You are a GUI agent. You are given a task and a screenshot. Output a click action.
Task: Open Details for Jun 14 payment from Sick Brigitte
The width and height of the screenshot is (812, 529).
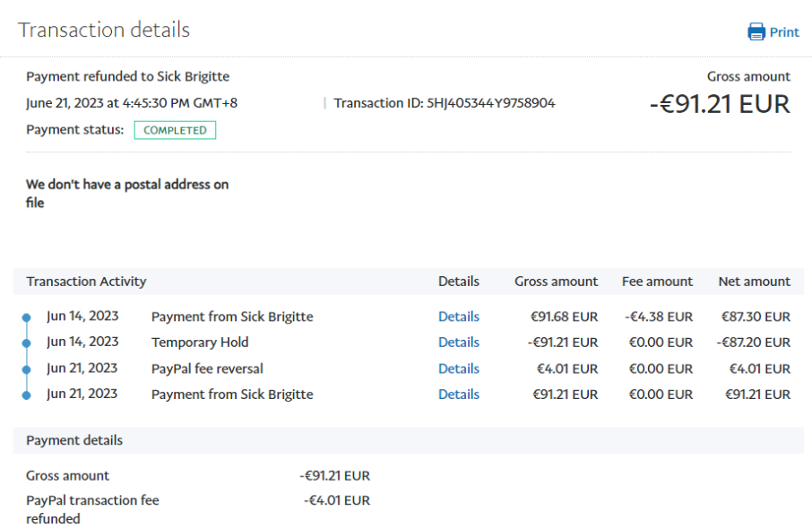coord(458,317)
